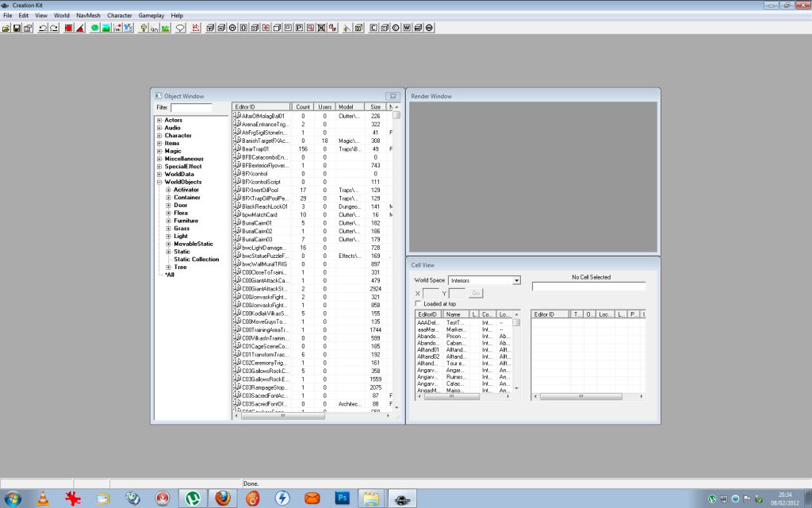Screen dimensions: 812x508
Task: Switch to Firefox on the taskbar
Action: coord(223,498)
